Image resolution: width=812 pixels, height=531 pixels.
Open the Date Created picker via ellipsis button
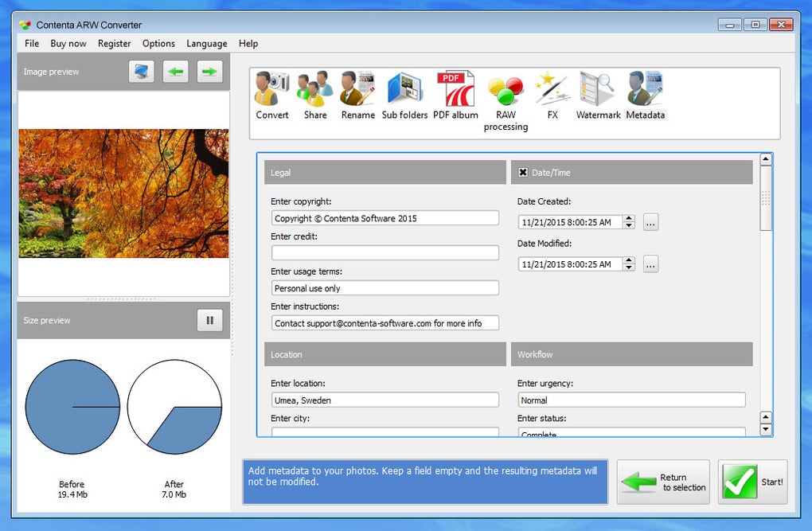(650, 222)
